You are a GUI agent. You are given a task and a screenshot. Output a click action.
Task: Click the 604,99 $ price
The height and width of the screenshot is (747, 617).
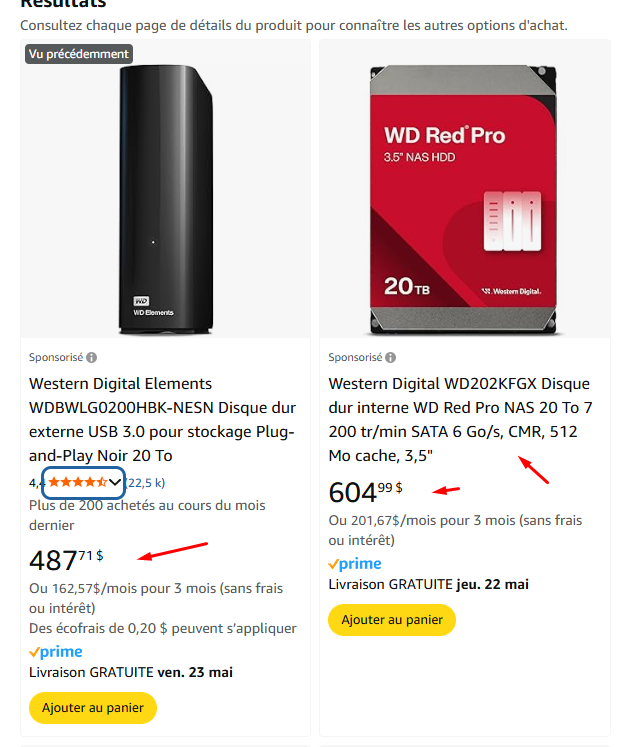pos(365,492)
